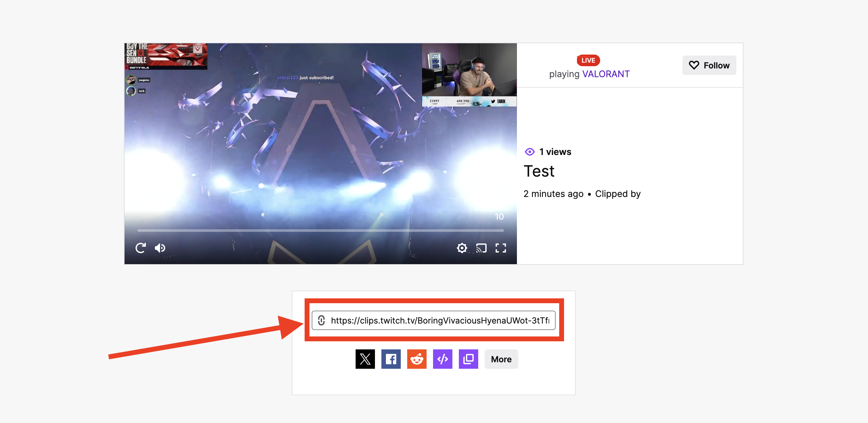The image size is (868, 423).
Task: Open More sharing options
Action: (x=501, y=359)
